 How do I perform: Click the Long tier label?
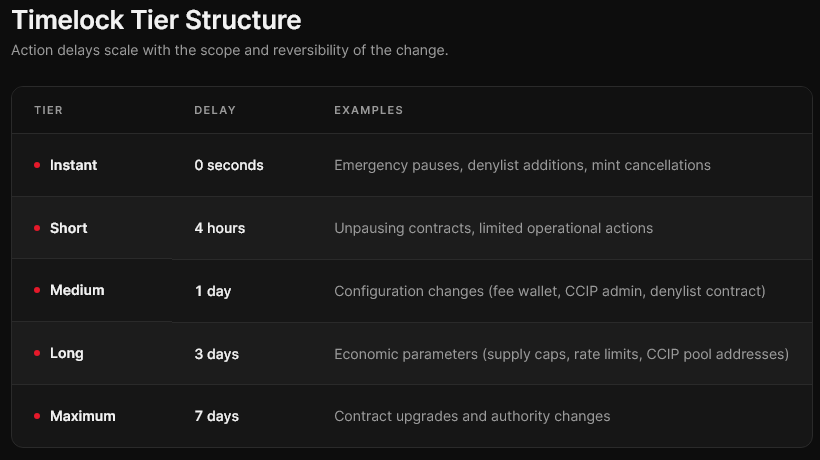pos(66,353)
